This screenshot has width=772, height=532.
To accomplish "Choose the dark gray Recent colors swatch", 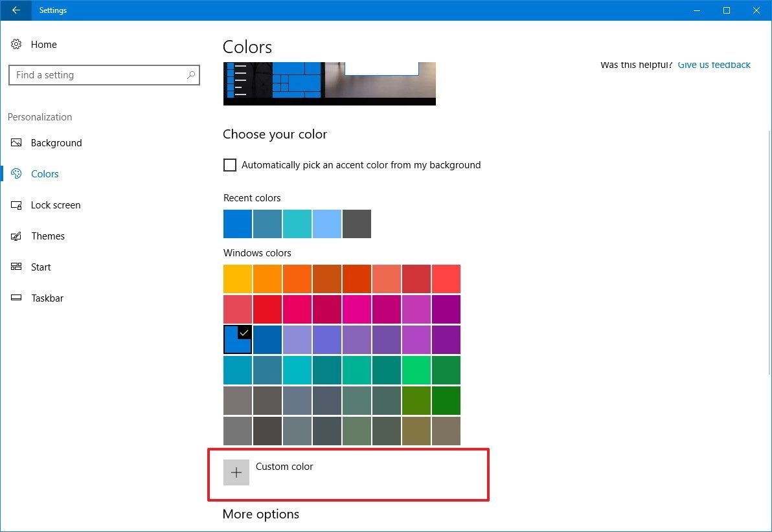I will (357, 223).
